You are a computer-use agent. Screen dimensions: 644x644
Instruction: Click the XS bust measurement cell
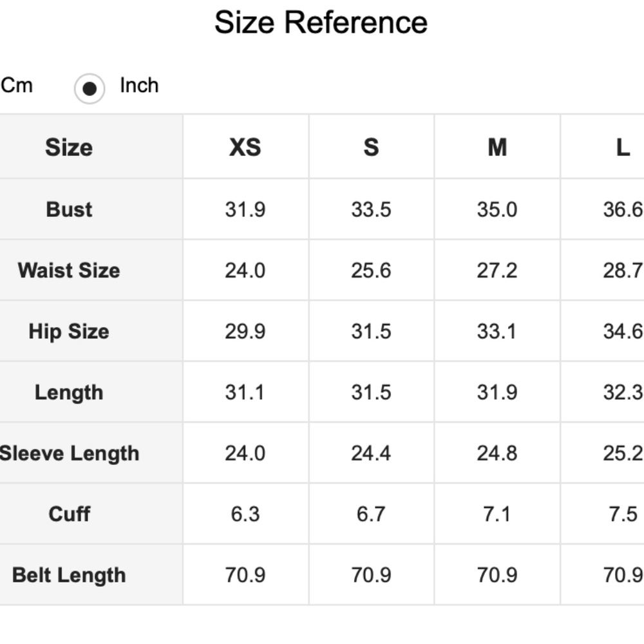point(245,209)
